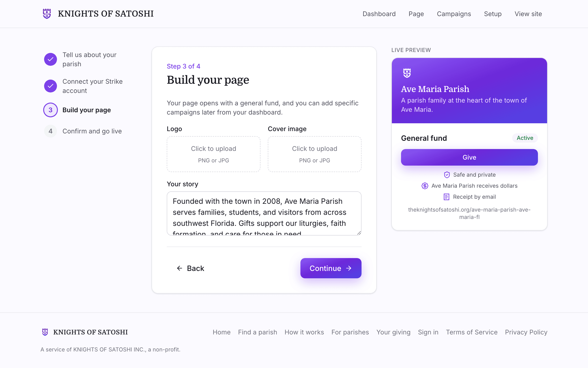Open the footer For parishes link
The width and height of the screenshot is (588, 368).
[350, 332]
